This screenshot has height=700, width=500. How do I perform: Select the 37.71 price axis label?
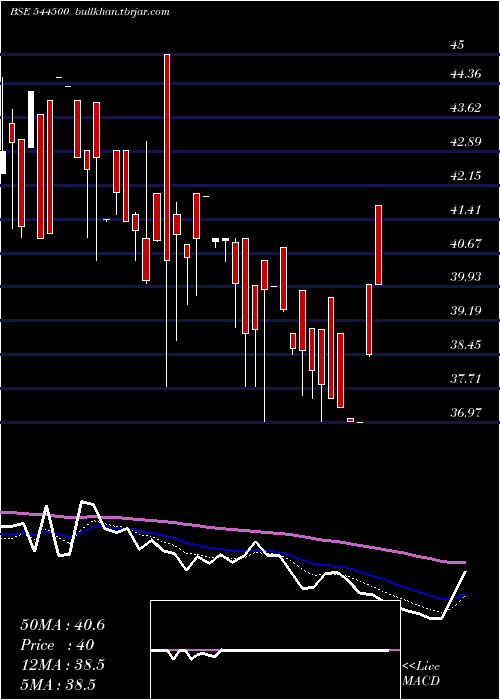pos(466,378)
